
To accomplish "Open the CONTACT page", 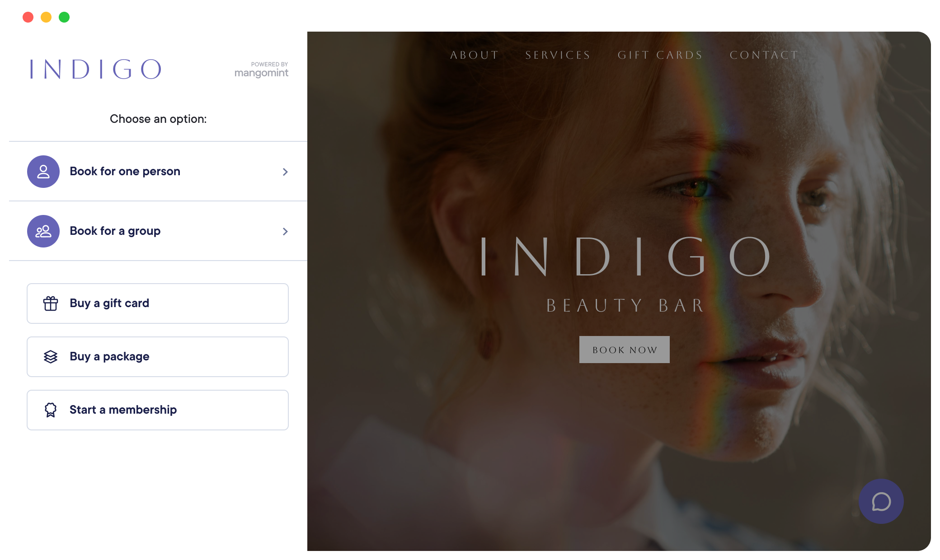I will [x=764, y=55].
